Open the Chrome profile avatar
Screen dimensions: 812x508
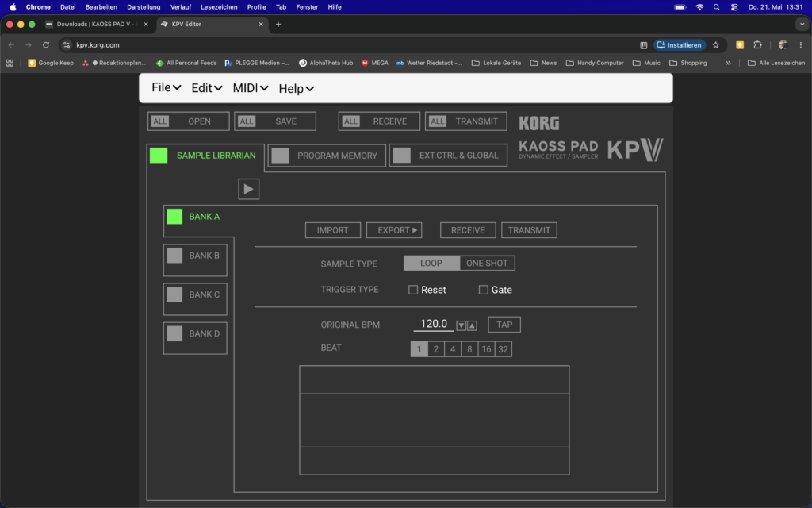(x=783, y=45)
